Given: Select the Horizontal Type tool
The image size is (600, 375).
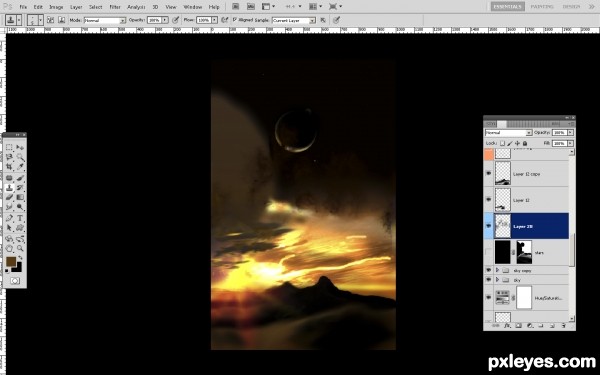Looking at the screenshot, I should click(20, 218).
